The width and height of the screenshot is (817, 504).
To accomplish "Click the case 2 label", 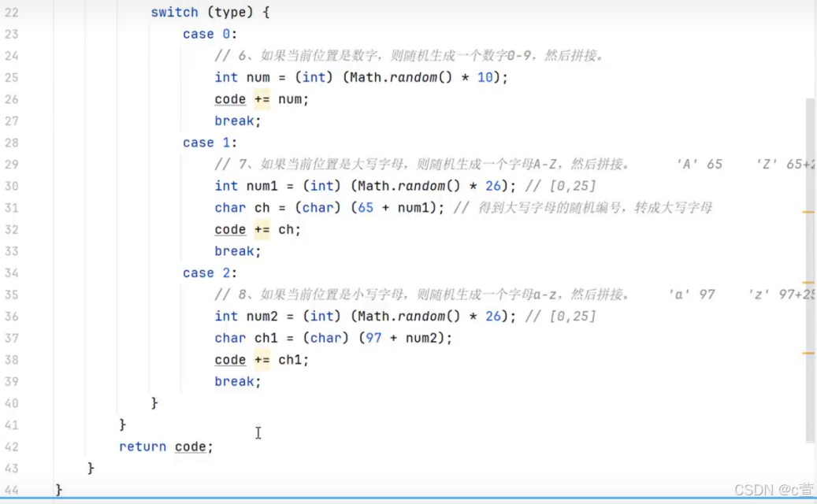I will 205,272.
